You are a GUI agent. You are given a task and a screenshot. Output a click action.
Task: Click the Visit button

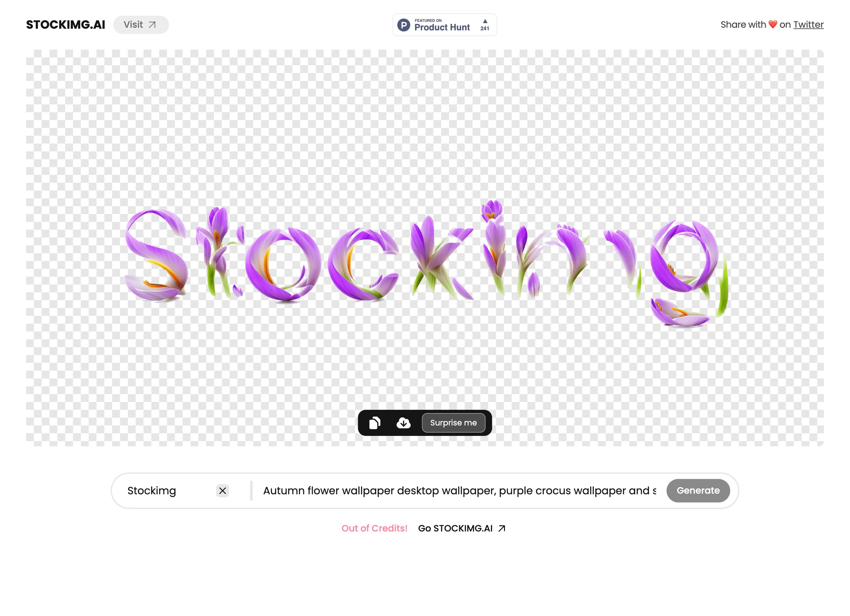click(x=141, y=24)
